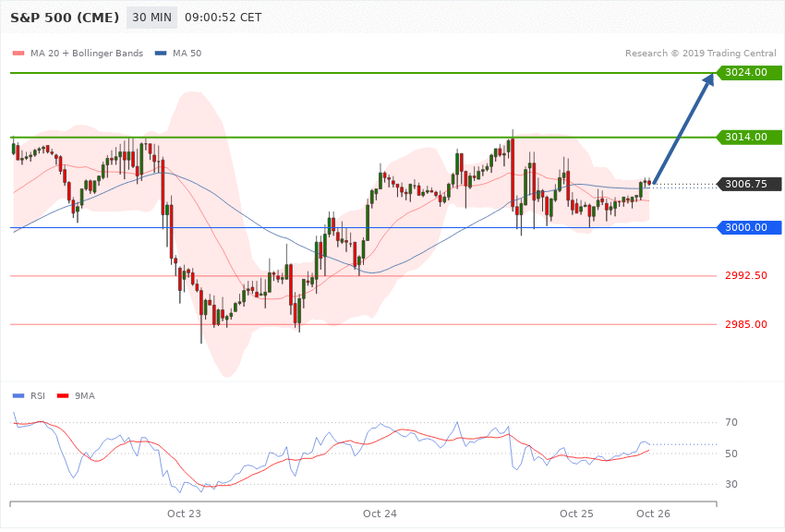Click the 30 MIN timeframe badge

point(151,18)
